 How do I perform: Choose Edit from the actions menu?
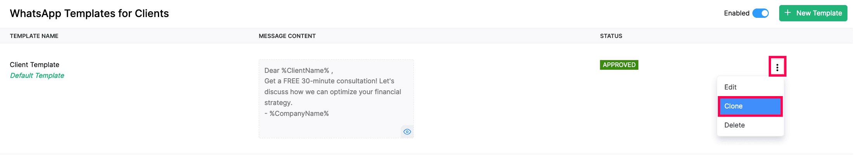[x=730, y=87]
